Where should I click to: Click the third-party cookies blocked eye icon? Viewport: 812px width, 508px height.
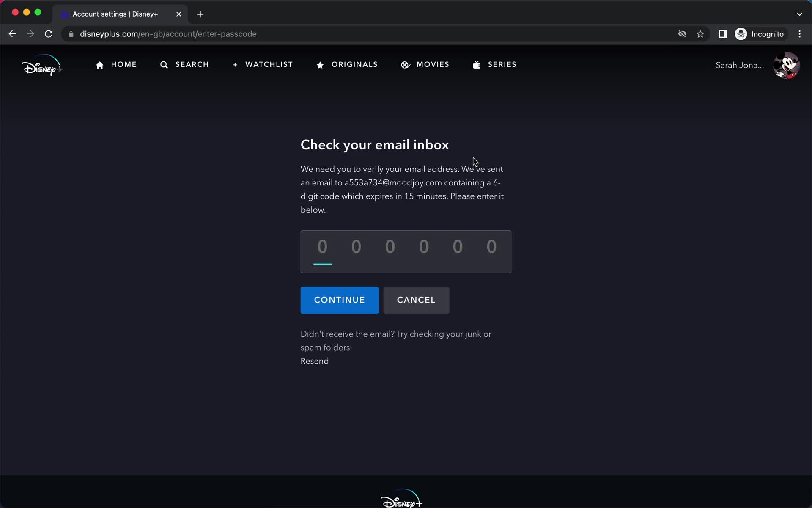click(682, 34)
